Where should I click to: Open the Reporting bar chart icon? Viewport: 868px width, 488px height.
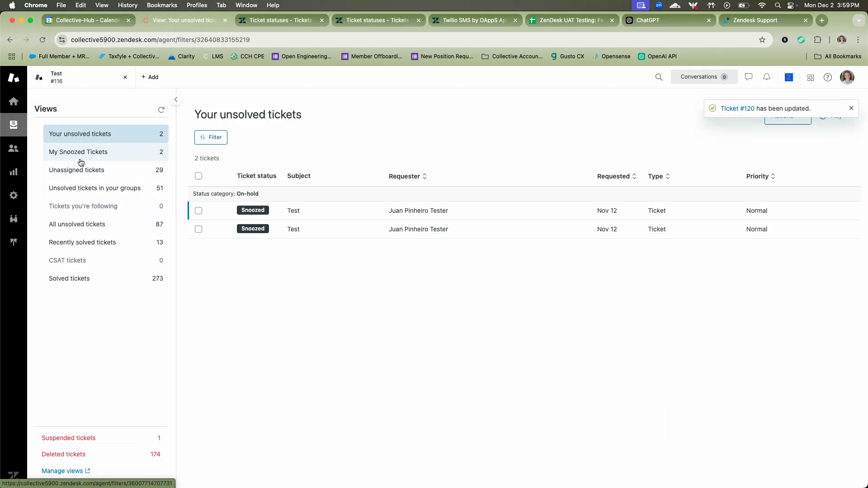pos(14,172)
